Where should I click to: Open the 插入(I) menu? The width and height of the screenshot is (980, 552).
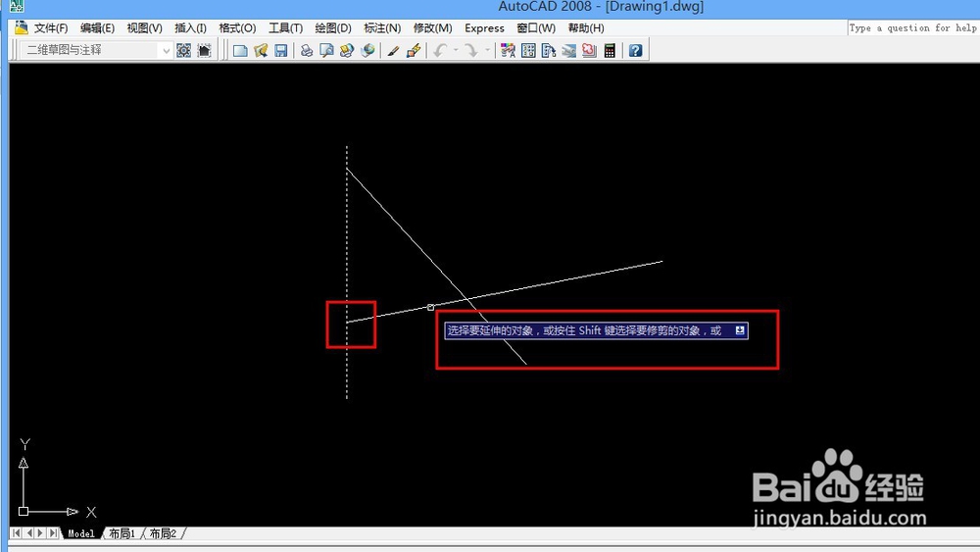190,28
